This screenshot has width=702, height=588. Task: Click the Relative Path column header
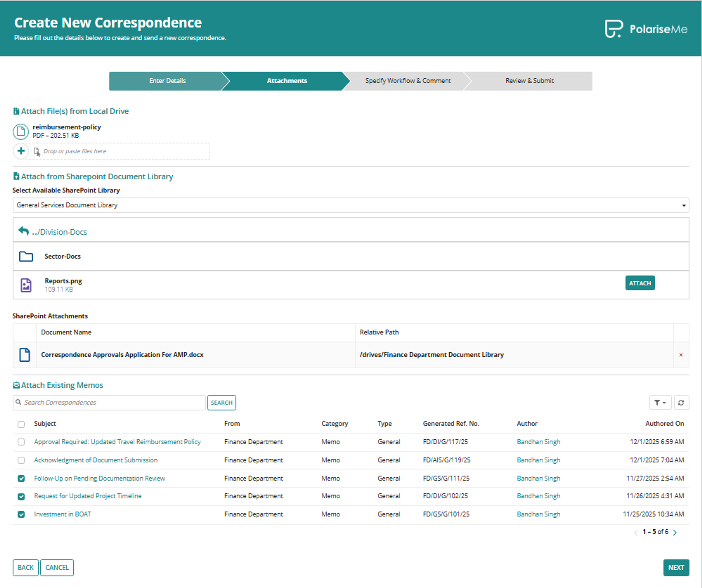(x=379, y=332)
